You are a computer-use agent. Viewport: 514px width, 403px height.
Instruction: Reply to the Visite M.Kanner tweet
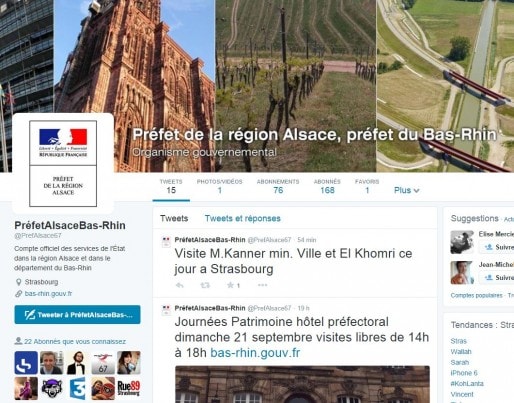point(180,285)
